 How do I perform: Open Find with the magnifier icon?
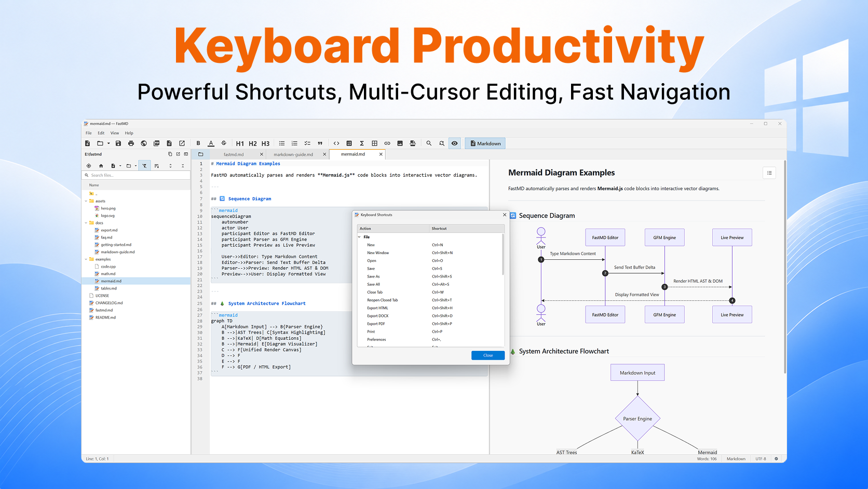click(429, 143)
